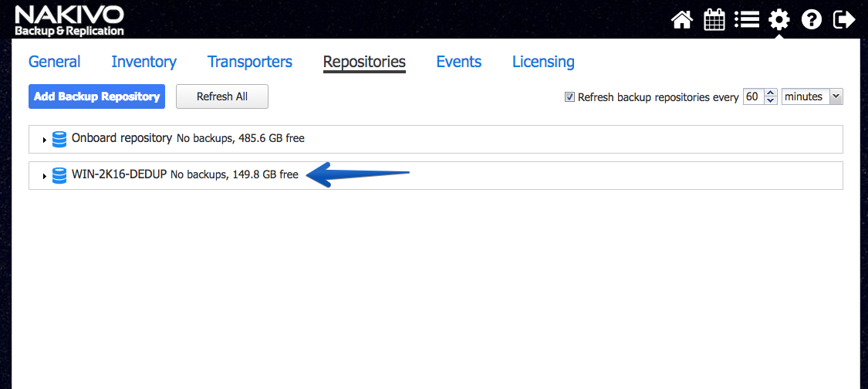Click the Add Backup Repository button
This screenshot has width=868, height=389.
point(97,96)
